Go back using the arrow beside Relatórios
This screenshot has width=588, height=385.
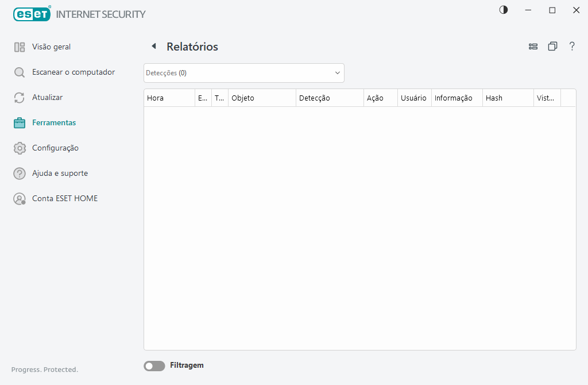pyautogui.click(x=153, y=47)
